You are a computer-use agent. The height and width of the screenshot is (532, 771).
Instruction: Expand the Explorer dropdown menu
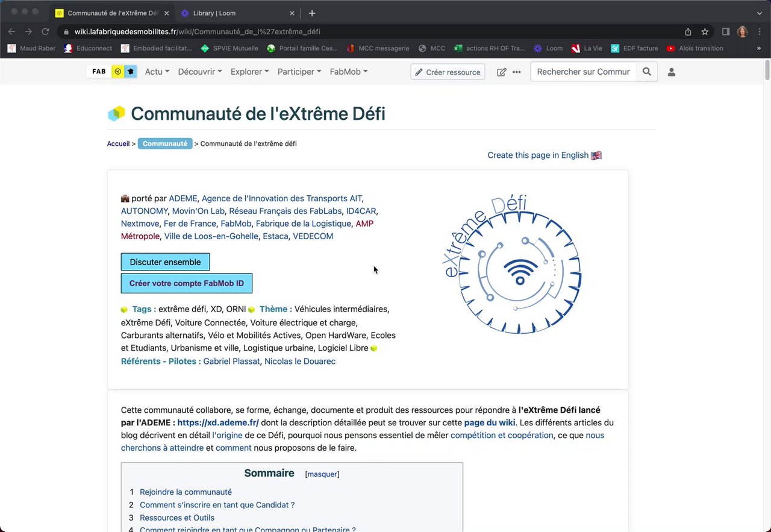click(250, 72)
